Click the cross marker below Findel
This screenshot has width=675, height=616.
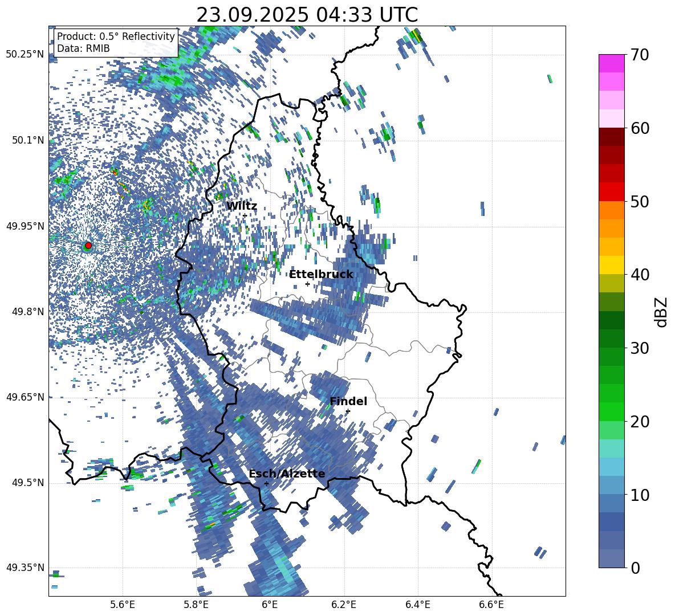(x=348, y=411)
